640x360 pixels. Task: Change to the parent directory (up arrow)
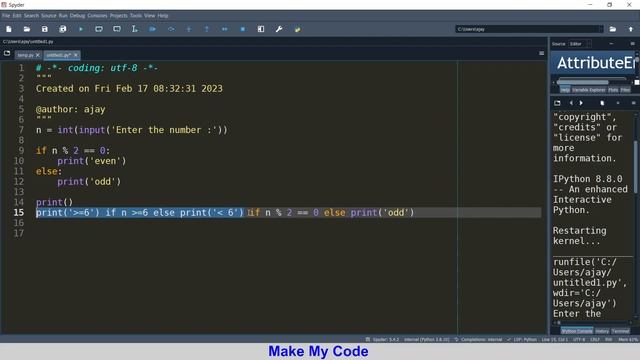coord(631,29)
